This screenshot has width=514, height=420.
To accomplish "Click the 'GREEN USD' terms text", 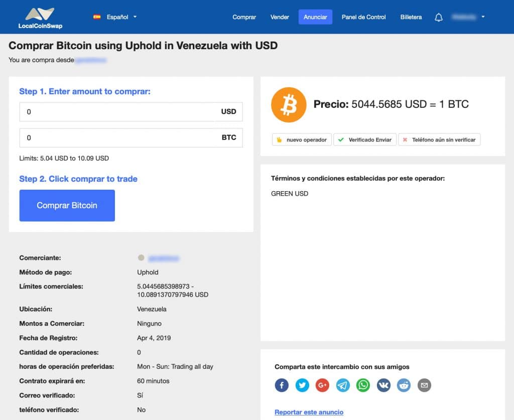I will click(290, 194).
